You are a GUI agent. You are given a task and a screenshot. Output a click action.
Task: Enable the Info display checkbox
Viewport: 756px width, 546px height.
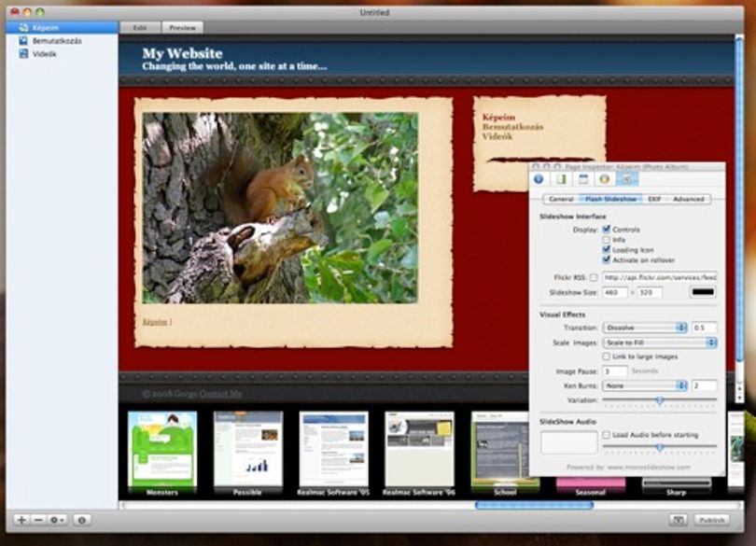[x=607, y=239]
